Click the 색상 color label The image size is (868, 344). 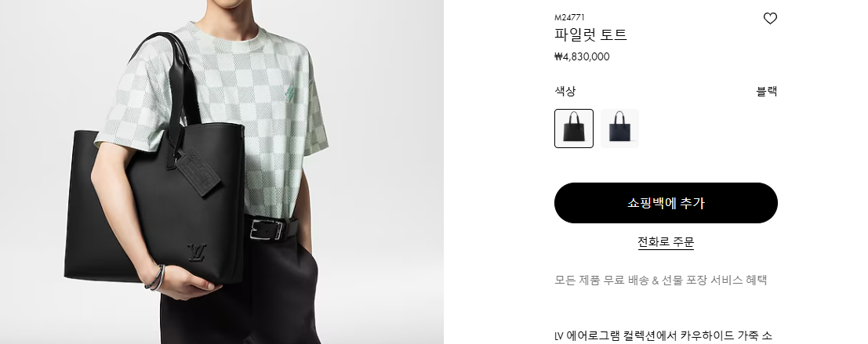pos(565,91)
